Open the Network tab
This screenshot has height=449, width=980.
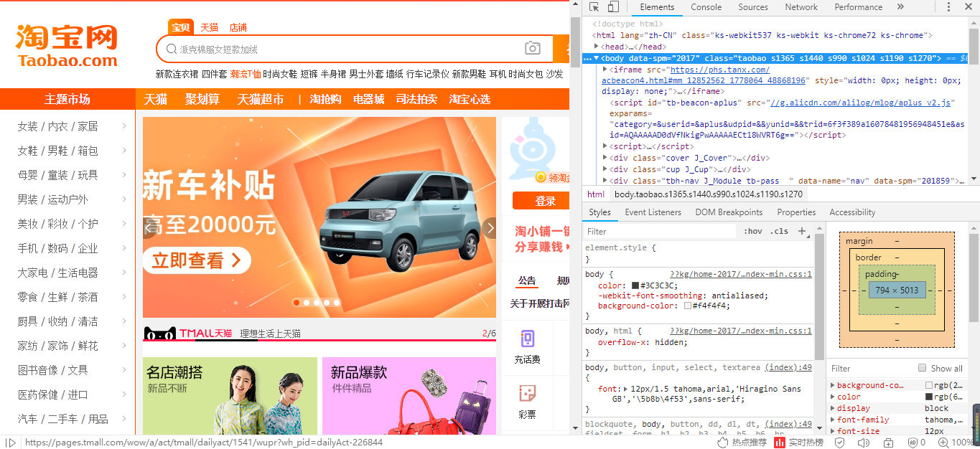pyautogui.click(x=801, y=7)
